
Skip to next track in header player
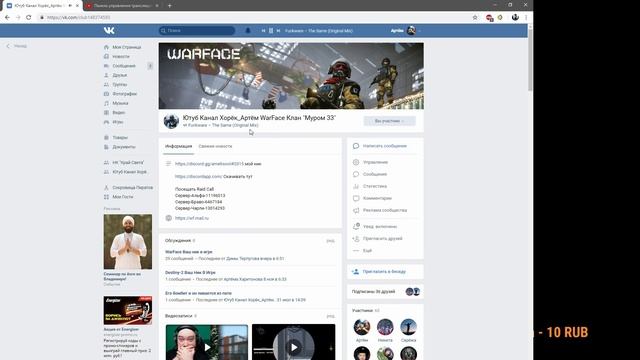pyautogui.click(x=278, y=31)
